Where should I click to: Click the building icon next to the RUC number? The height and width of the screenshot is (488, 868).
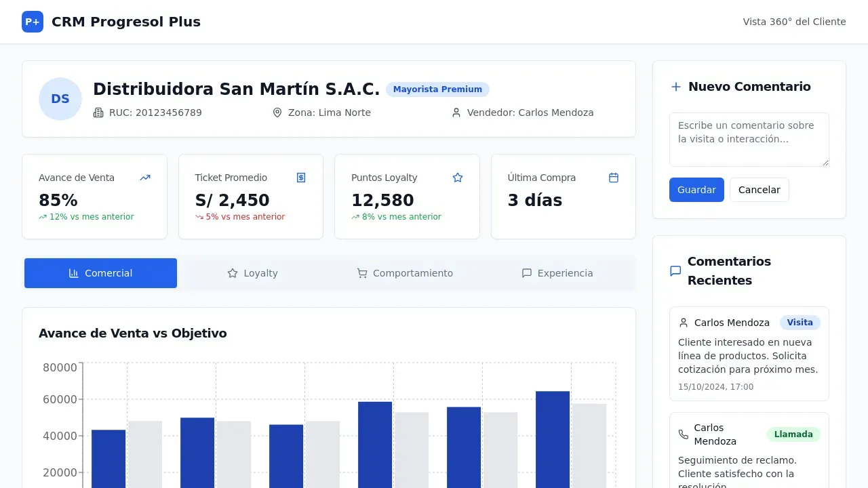pyautogui.click(x=97, y=113)
